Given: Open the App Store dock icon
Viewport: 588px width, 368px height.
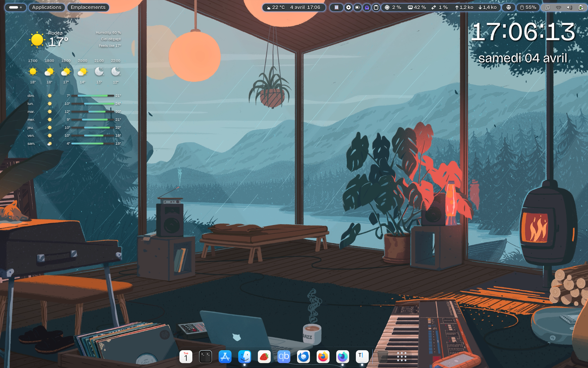Looking at the screenshot, I should click(x=225, y=357).
